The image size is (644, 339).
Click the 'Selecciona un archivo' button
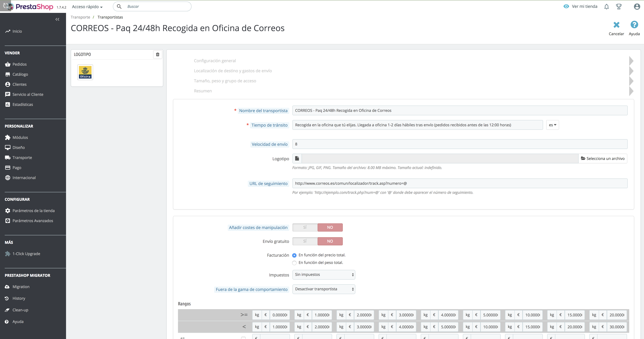click(x=602, y=158)
